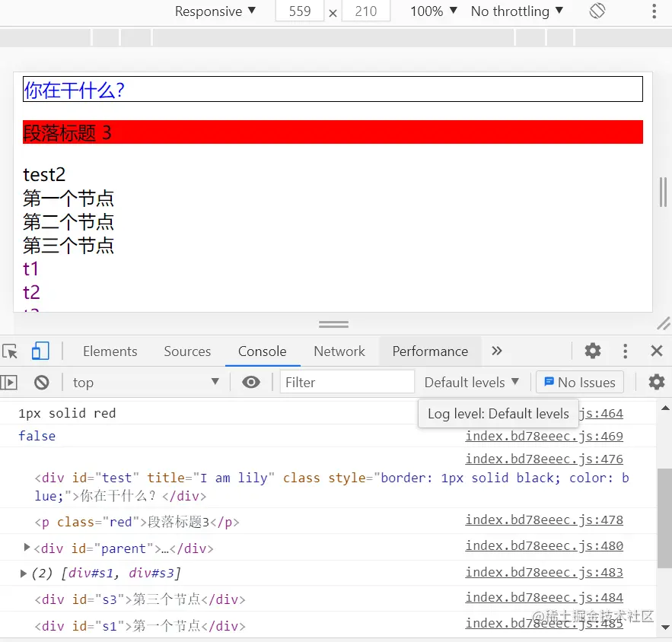Screen dimensions: 672x642
Task: Open the No throttling dropdown
Action: [x=517, y=11]
